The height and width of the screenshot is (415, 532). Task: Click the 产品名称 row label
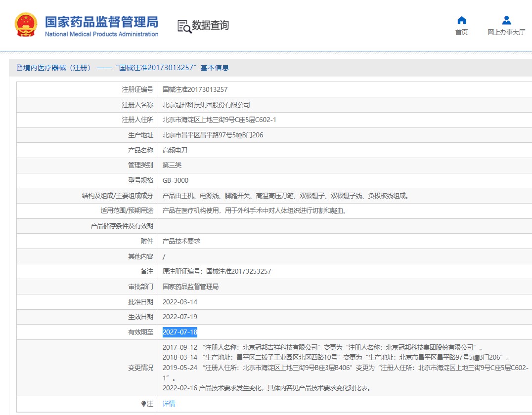[x=140, y=150]
